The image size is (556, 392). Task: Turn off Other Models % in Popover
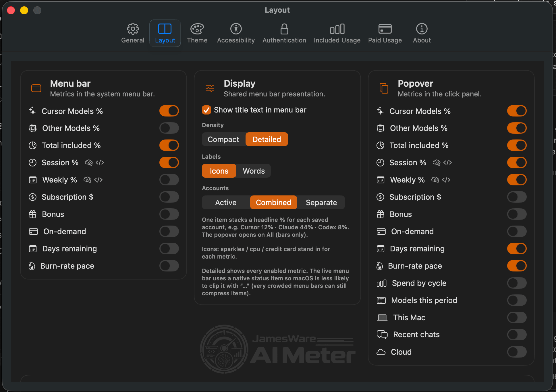point(517,128)
